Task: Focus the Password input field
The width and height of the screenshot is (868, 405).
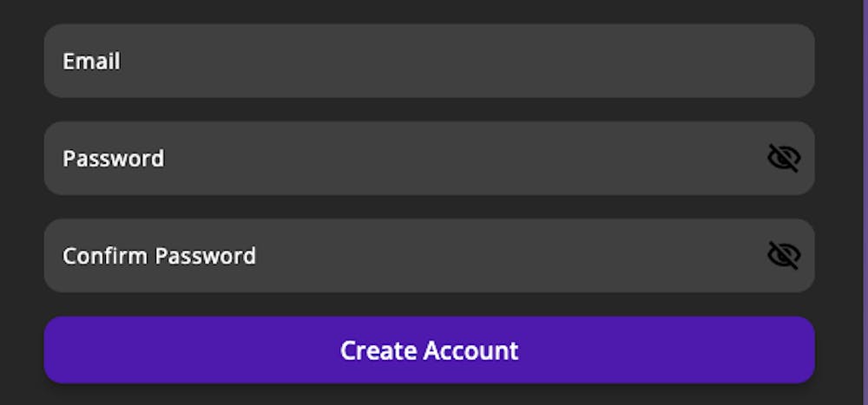Action: 399,159
